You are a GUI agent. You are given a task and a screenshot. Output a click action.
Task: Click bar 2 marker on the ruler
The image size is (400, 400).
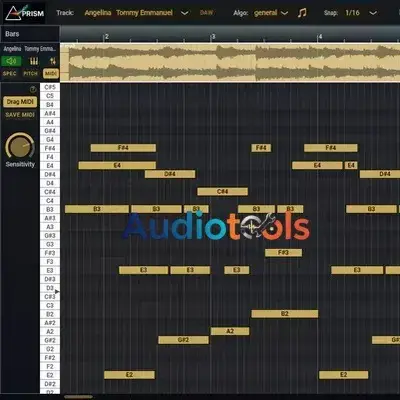point(106,37)
